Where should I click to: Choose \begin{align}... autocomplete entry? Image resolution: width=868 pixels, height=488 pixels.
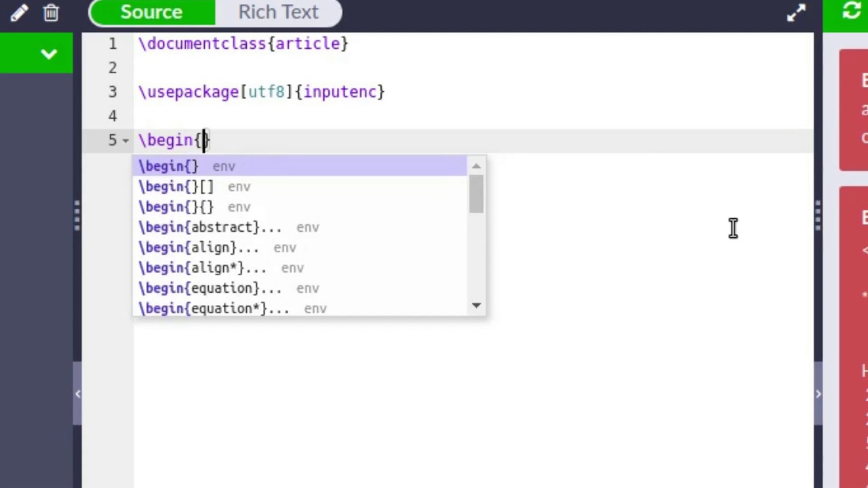click(300, 247)
